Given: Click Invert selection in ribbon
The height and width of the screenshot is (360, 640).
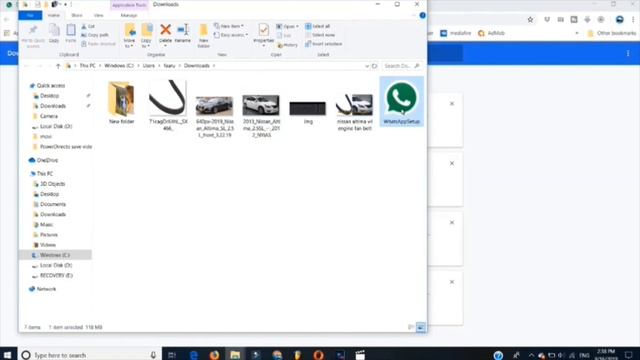Looking at the screenshot, I should coord(324,44).
